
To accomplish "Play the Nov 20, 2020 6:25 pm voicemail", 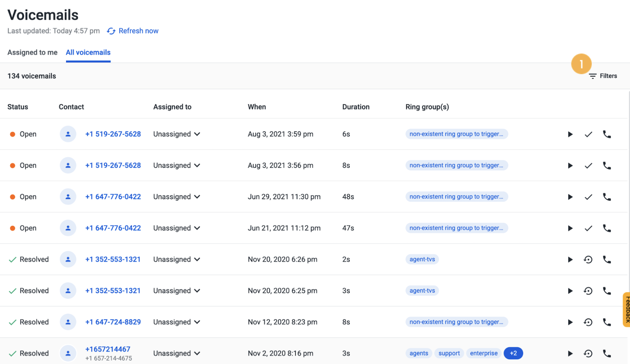I will click(570, 291).
